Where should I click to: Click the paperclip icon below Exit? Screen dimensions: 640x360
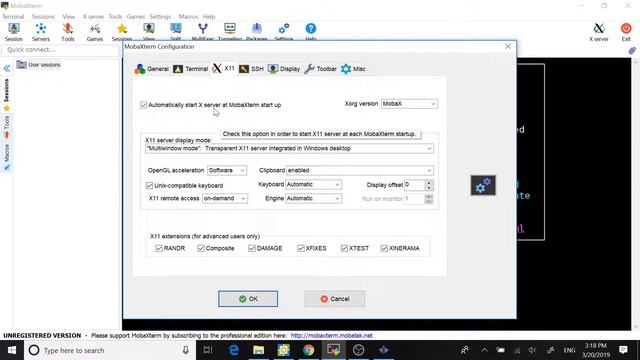(632, 51)
